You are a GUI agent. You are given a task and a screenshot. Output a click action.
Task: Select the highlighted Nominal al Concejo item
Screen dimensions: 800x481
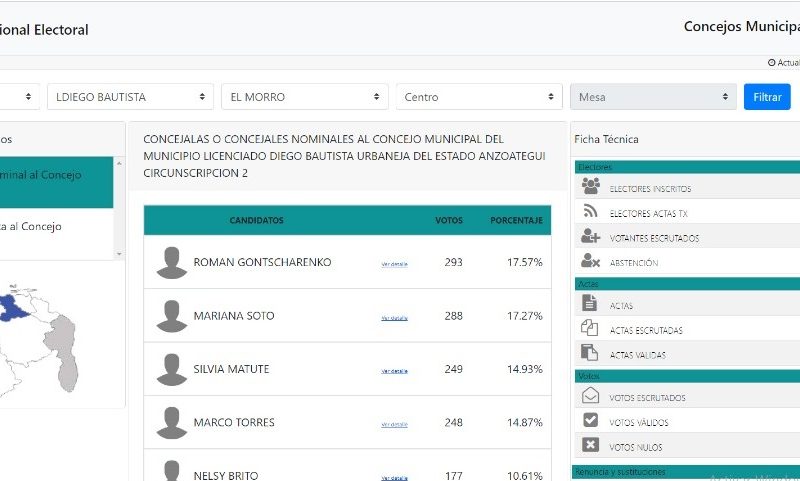click(x=56, y=182)
